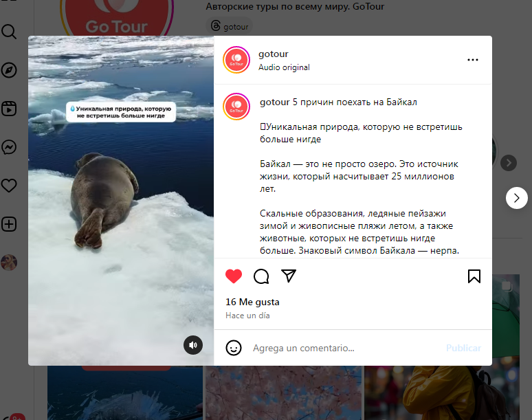Open background blue ice post thumbnail
This screenshot has width=532, height=420.
[x=125, y=393]
